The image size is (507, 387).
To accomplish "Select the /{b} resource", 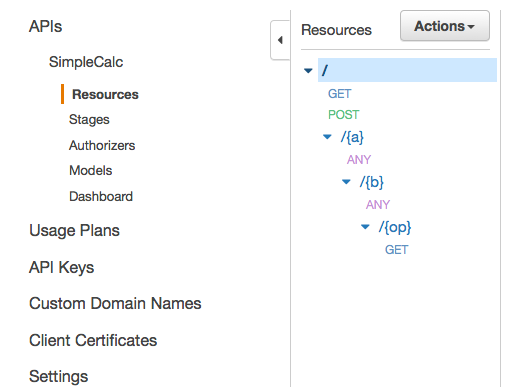I will click(x=371, y=182).
